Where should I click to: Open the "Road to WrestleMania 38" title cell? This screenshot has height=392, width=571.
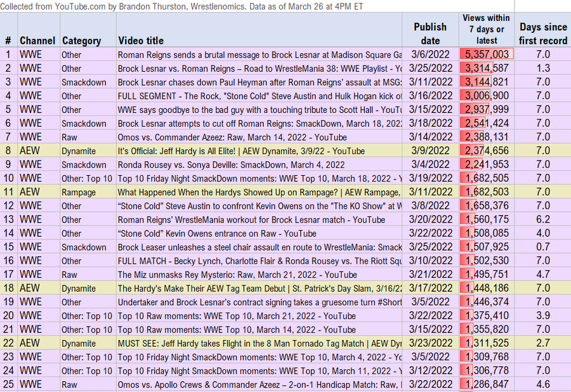click(259, 69)
